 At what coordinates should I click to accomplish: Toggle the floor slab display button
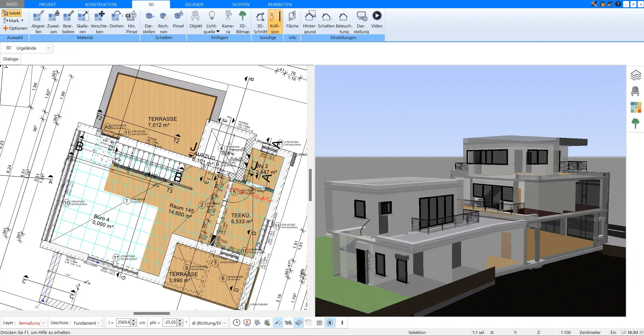coord(299,323)
